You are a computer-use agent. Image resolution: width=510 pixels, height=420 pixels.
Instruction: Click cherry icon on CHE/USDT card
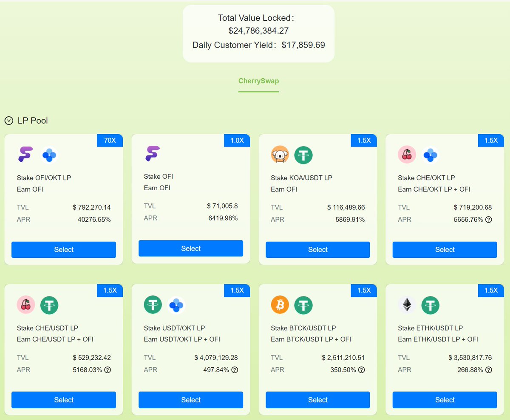click(x=25, y=305)
